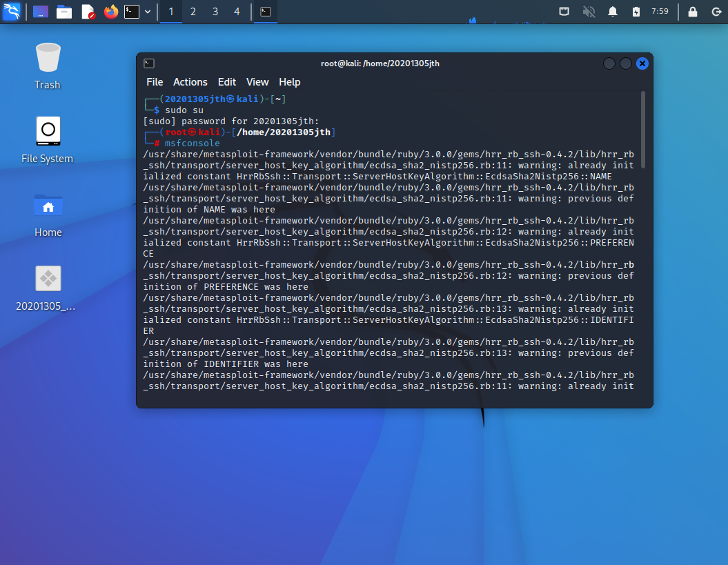Switch to workspace 4
This screenshot has width=728, height=565.
point(237,12)
